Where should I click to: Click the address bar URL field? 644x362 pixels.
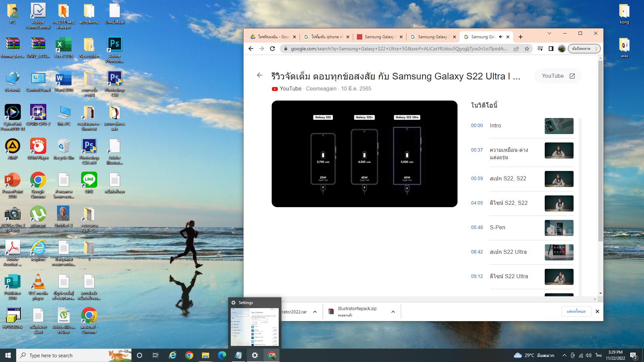coord(398,49)
